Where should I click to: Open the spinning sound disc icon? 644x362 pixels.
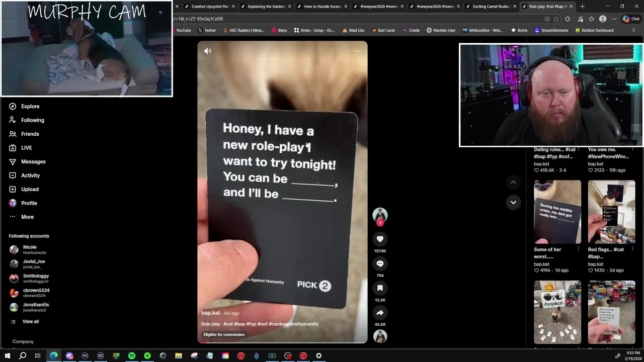click(x=380, y=336)
